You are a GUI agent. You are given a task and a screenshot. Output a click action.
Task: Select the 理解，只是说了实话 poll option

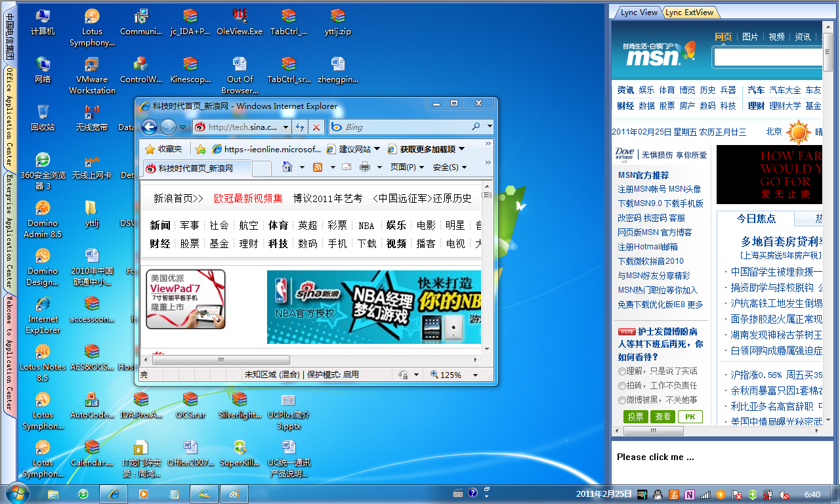tap(622, 371)
